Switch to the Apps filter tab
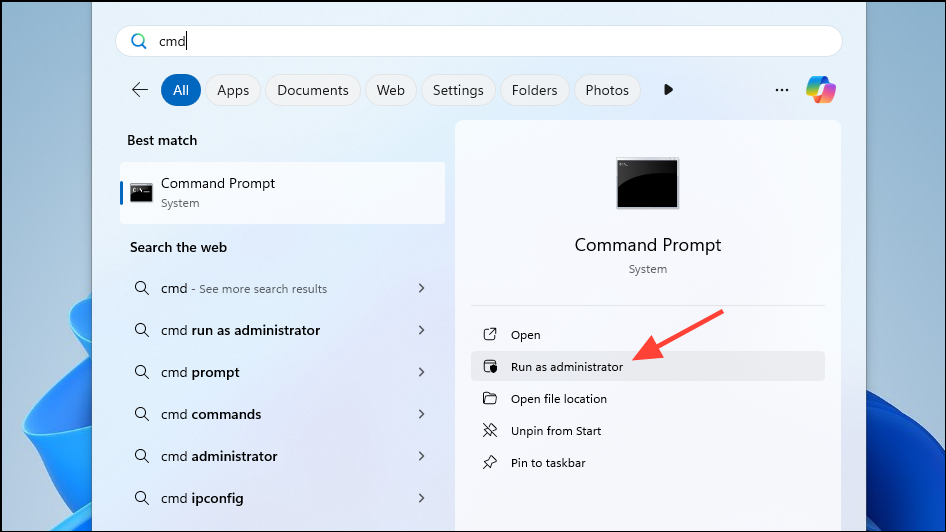The image size is (946, 532). (233, 90)
